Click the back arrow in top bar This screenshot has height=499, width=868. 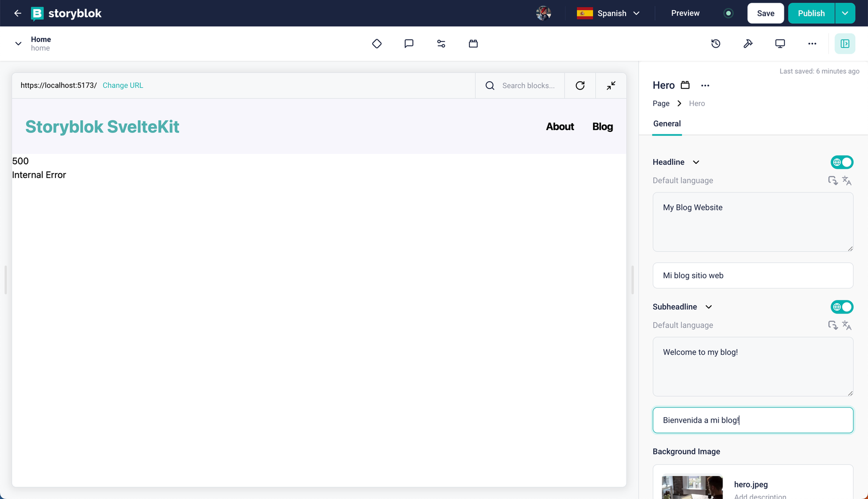(18, 13)
